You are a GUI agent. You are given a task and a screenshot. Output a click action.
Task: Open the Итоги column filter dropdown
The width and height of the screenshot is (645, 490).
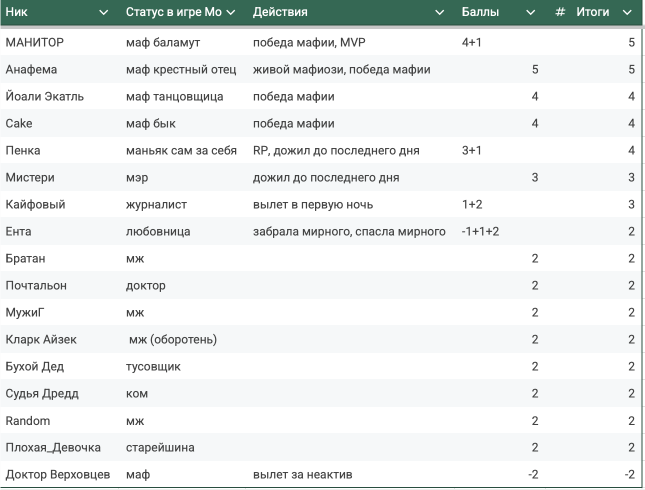click(627, 12)
